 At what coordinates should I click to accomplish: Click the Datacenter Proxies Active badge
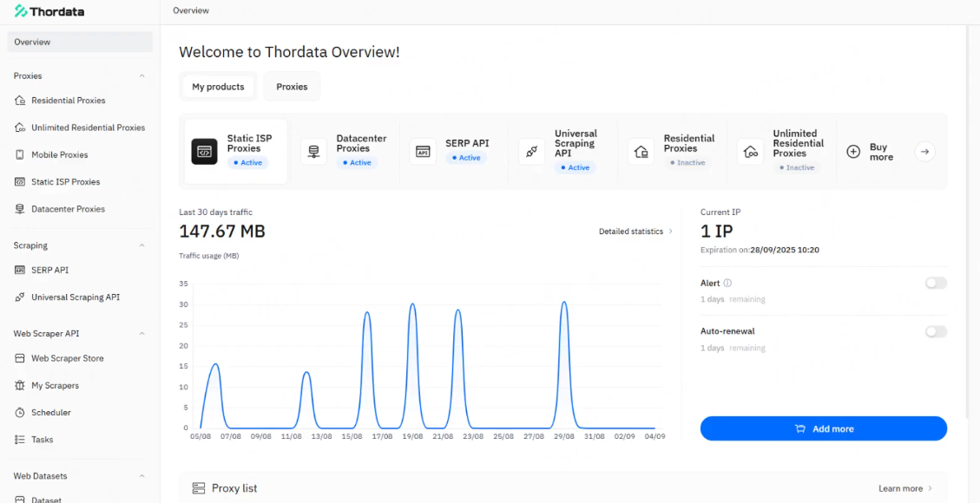tap(357, 163)
